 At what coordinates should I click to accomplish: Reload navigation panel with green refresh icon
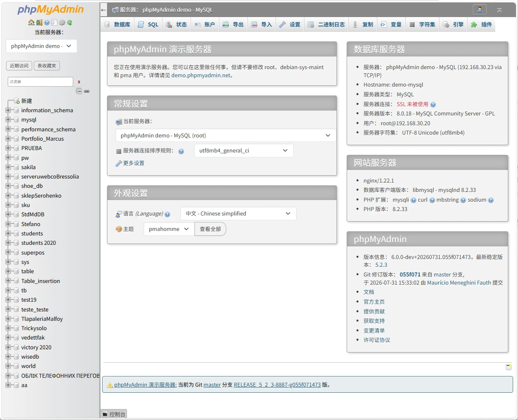click(70, 23)
